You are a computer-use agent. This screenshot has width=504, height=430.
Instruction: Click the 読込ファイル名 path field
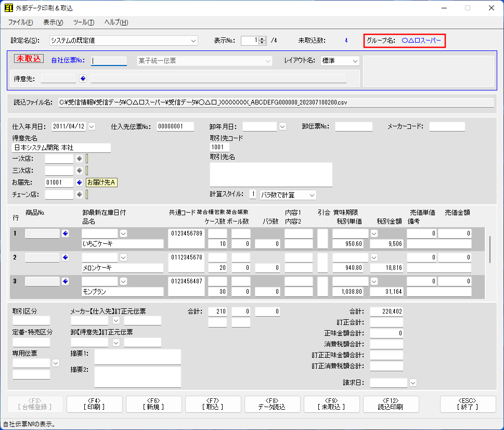[276, 102]
